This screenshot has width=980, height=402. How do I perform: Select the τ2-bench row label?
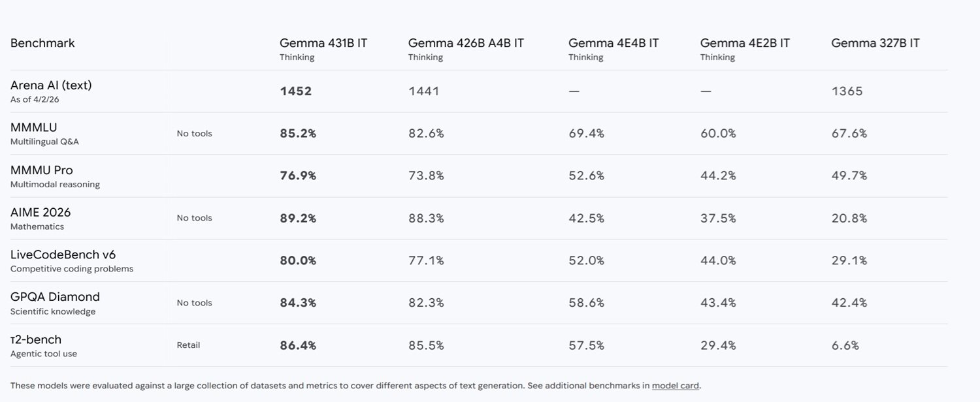(x=36, y=339)
